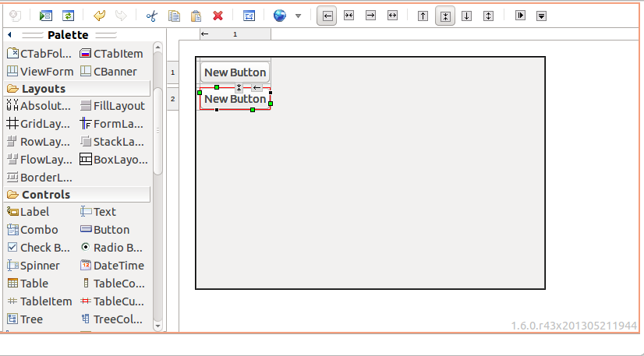This screenshot has height=356, width=644.
Task: Pick the Label control in palette
Action: [28, 212]
